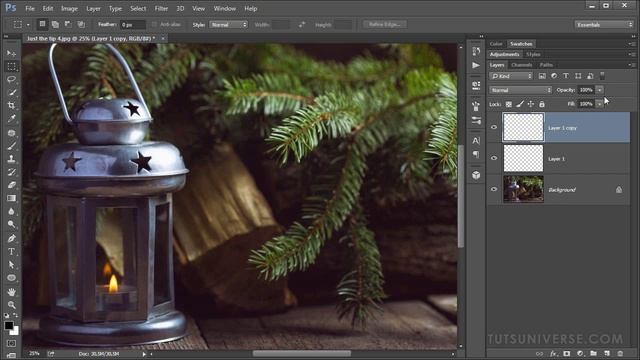Link layers icon in Layers panel

(540, 353)
